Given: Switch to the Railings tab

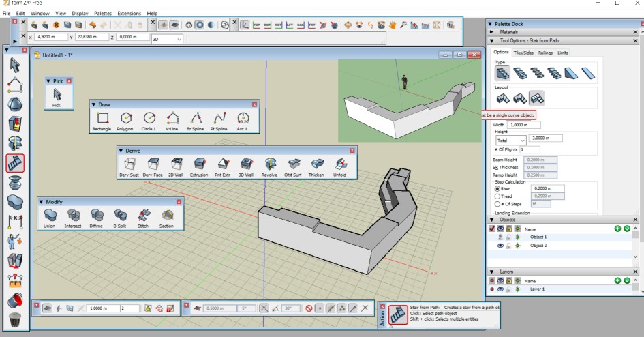Looking at the screenshot, I should click(x=545, y=53).
